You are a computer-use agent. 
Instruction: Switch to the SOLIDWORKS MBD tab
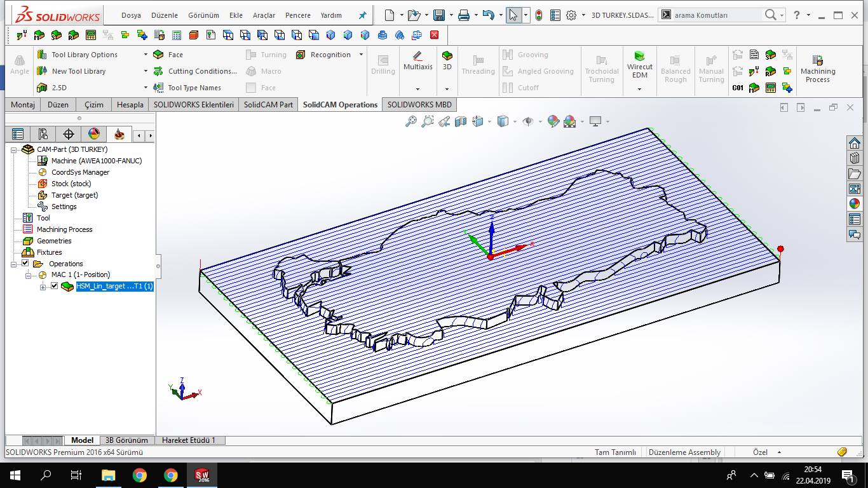419,105
